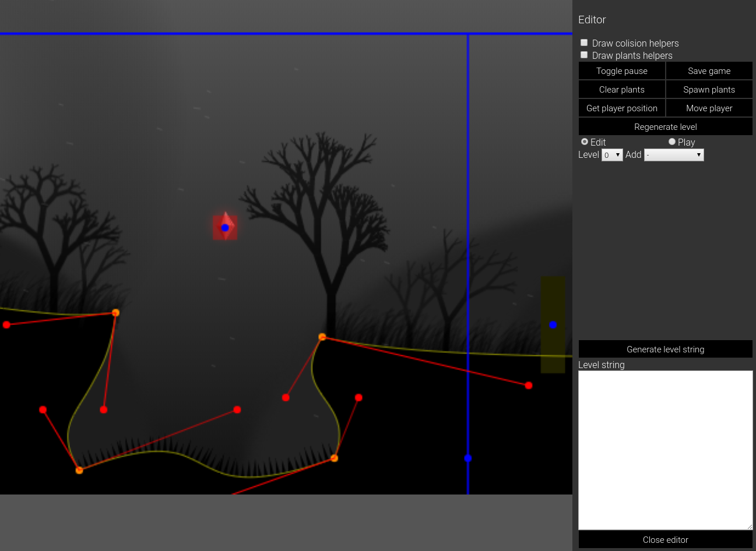Click the resize grip of the Level string textarea
The height and width of the screenshot is (551, 756).
click(749, 526)
